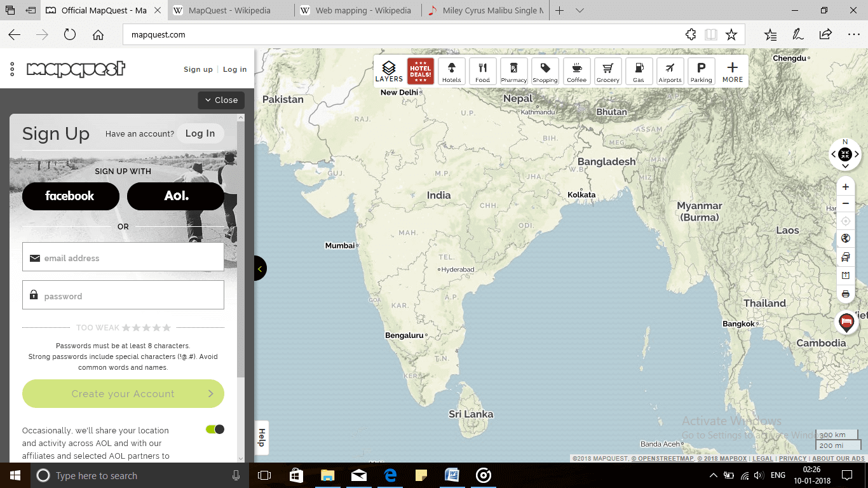
Task: Pan map down with compass arrow
Action: [x=845, y=166]
